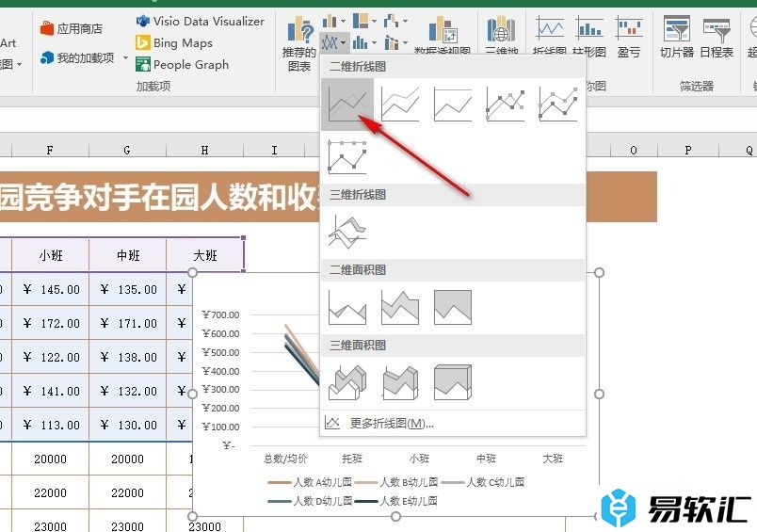Click the 我的加载项 button

78,58
